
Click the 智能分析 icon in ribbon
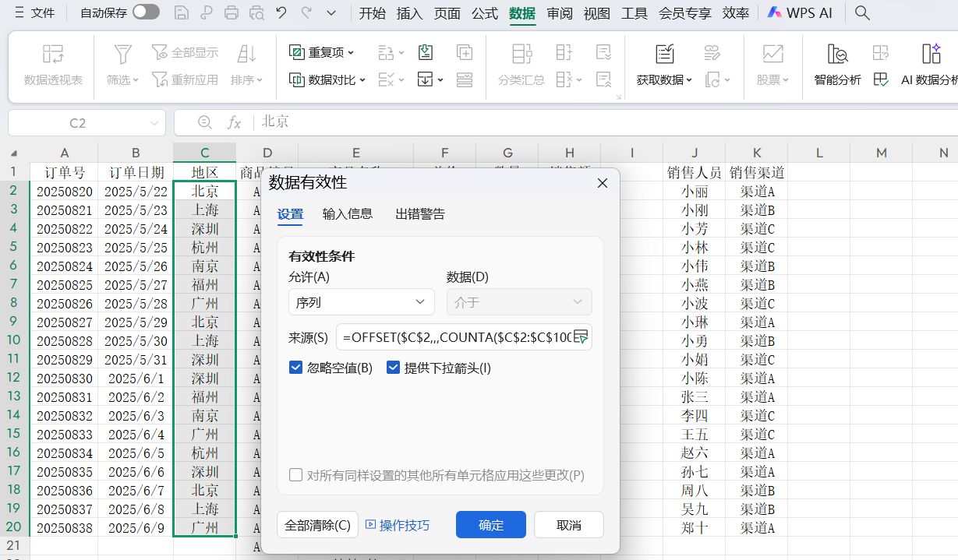click(837, 55)
